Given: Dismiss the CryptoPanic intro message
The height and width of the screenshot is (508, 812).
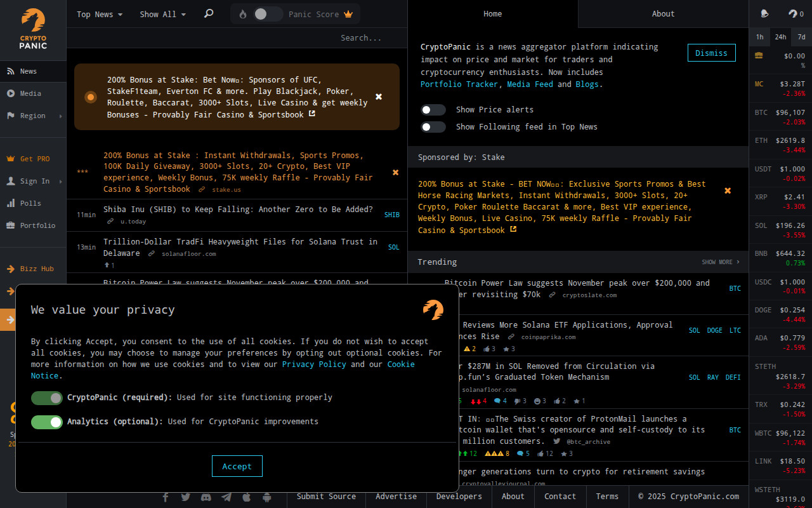Looking at the screenshot, I should point(711,53).
